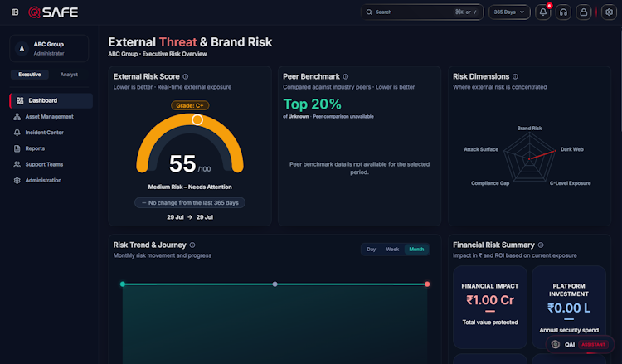This screenshot has width=622, height=364.
Task: Click the Dashboard grid icon in the sidebar
Action: (x=20, y=100)
